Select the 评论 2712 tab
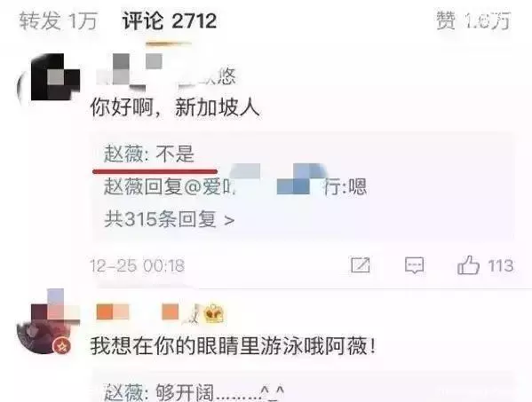Image resolution: width=532 pixels, height=402 pixels. pos(170,21)
